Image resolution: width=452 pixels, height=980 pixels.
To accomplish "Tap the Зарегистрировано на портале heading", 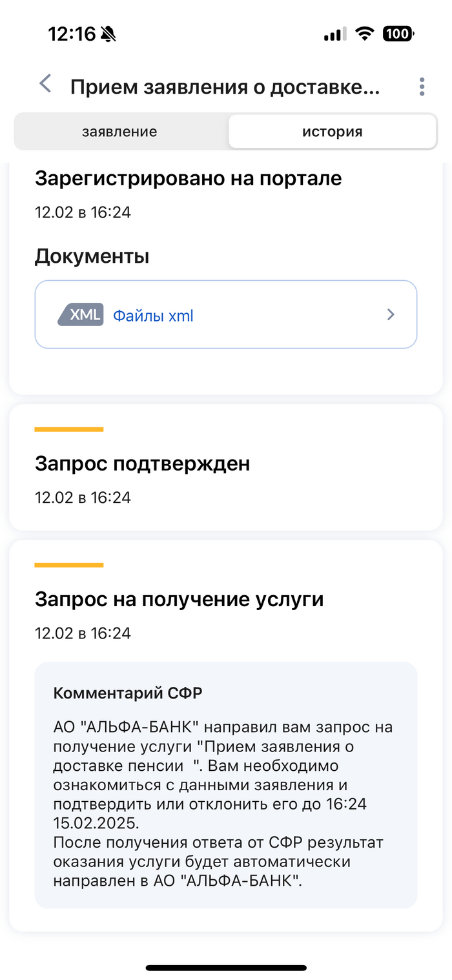I will click(x=188, y=178).
